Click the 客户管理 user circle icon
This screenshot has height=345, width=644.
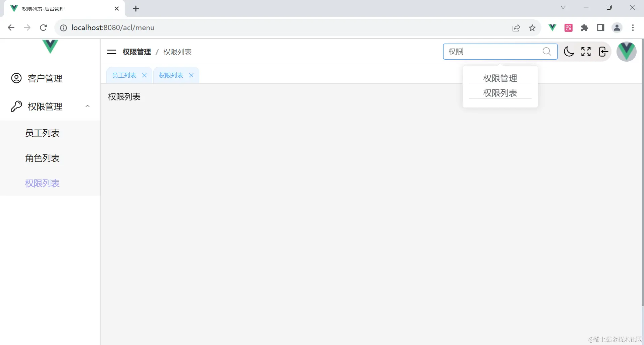point(16,78)
